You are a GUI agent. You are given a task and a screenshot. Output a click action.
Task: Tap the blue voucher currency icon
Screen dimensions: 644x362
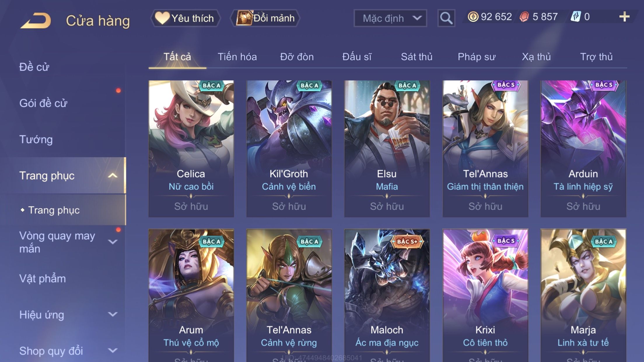point(576,17)
